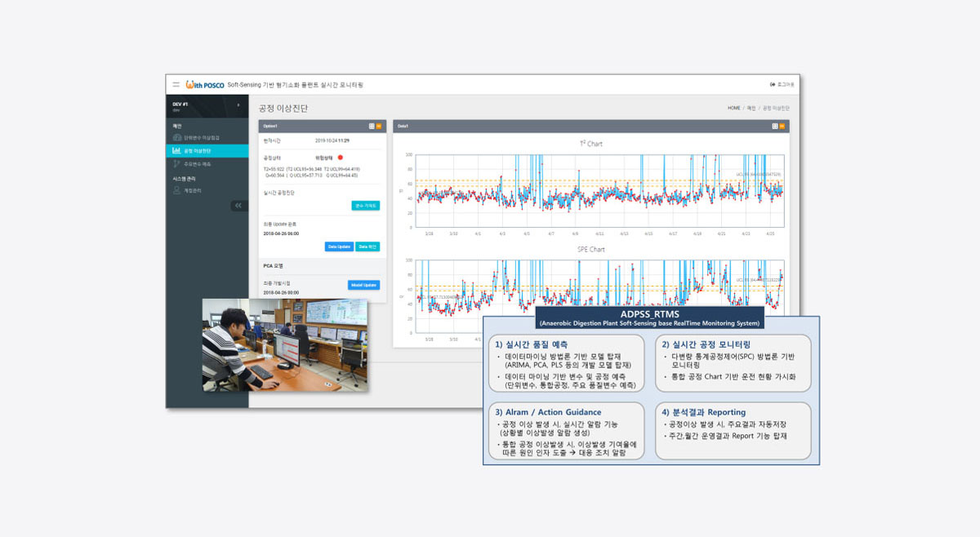
Task: Click the control room photo thumbnail
Action: point(285,345)
